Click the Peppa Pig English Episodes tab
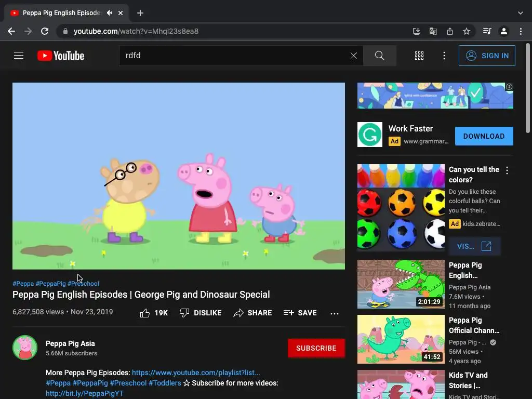The image size is (532, 399). [x=66, y=13]
